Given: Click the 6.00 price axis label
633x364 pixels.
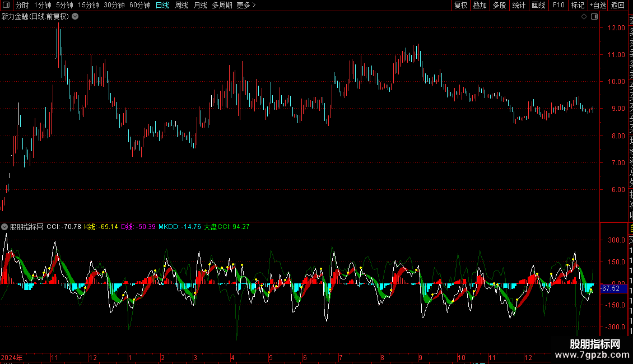Looking at the screenshot, I should (x=618, y=190).
